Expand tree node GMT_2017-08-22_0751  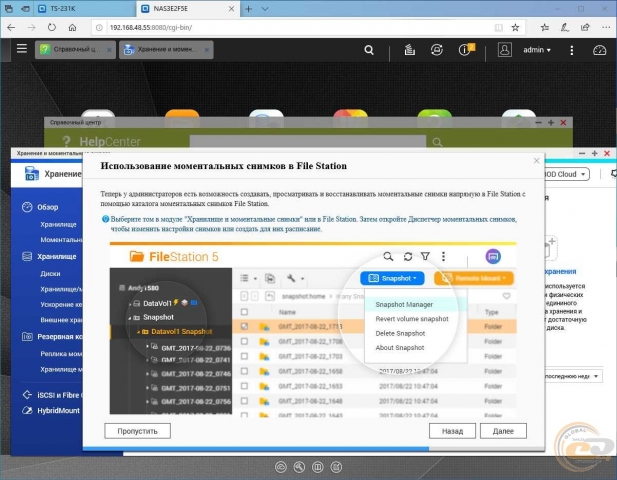[x=147, y=388]
